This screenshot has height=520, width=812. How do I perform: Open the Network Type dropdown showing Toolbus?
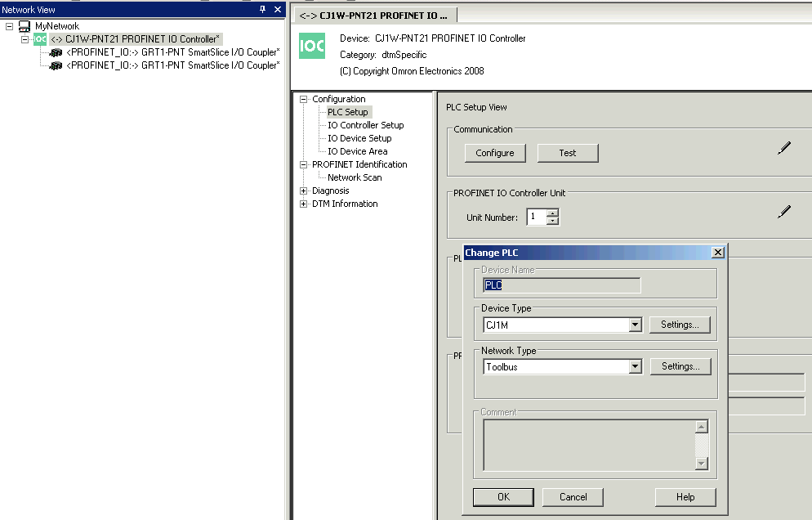(x=636, y=366)
